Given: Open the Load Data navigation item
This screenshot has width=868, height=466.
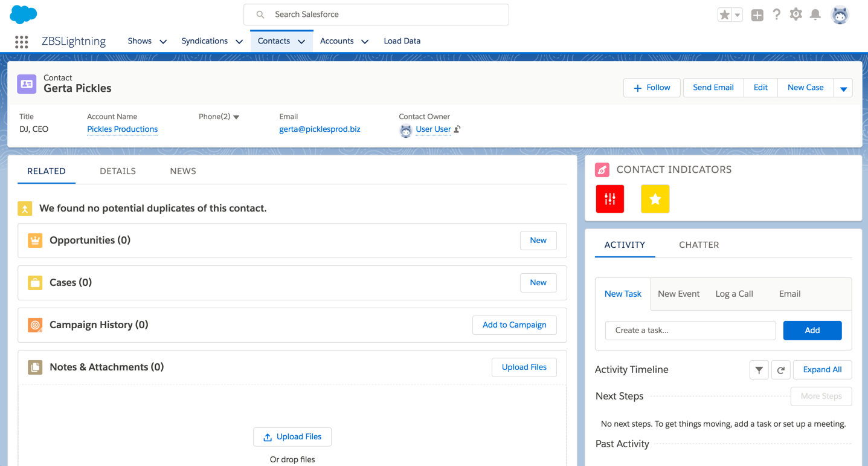Looking at the screenshot, I should point(402,41).
